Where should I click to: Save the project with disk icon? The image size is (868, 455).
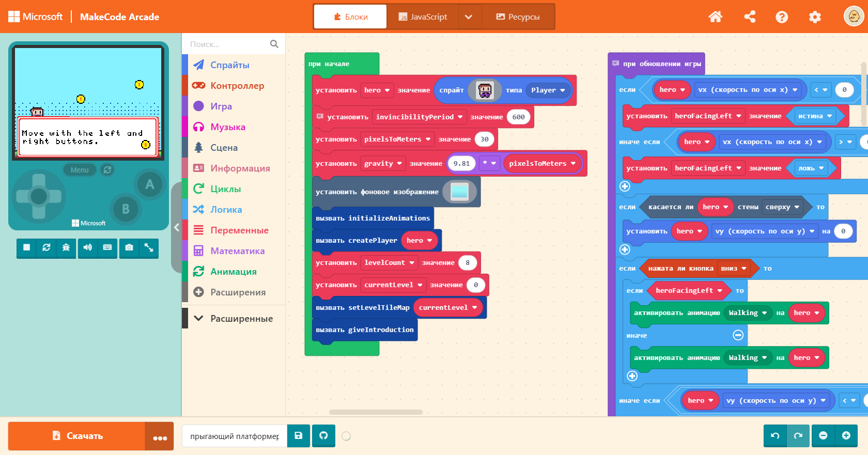point(299,436)
